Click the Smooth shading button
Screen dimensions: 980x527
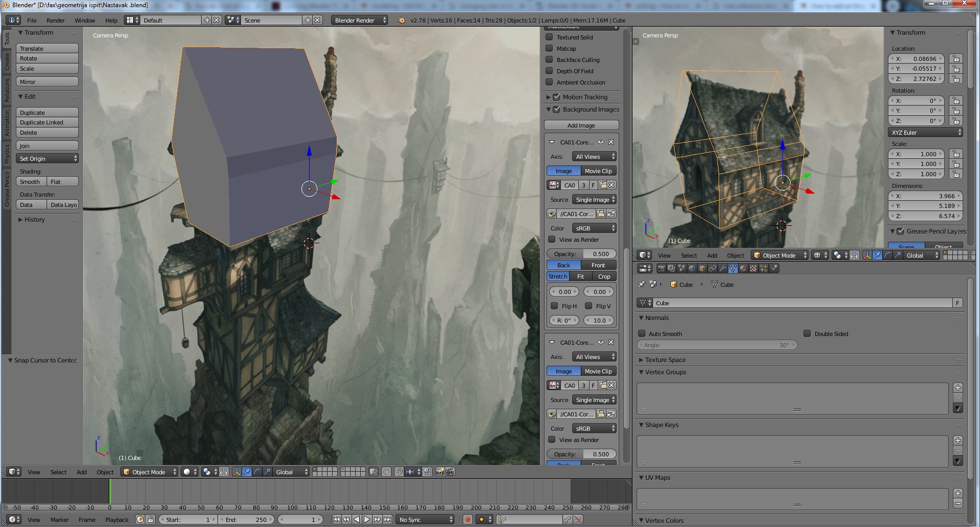pos(31,181)
